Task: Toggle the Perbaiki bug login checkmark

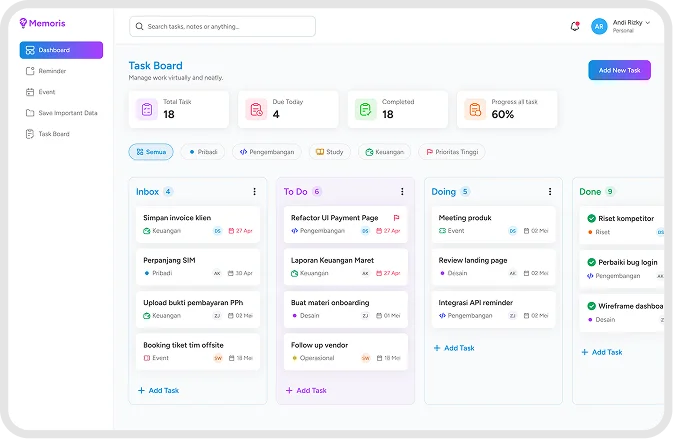Action: click(x=591, y=262)
